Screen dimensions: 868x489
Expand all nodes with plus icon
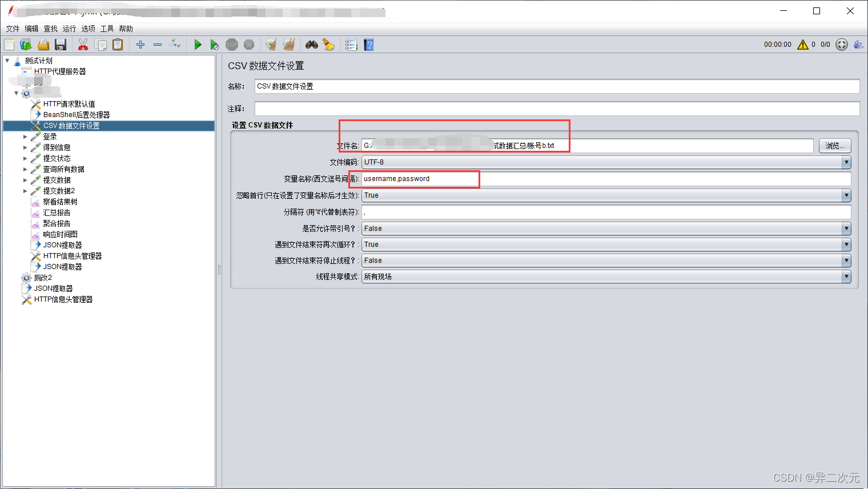point(140,45)
